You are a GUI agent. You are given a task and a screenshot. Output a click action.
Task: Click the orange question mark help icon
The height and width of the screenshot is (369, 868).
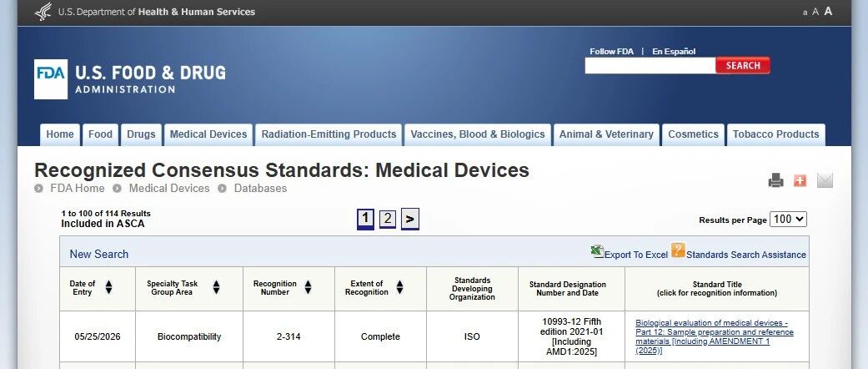pyautogui.click(x=678, y=250)
